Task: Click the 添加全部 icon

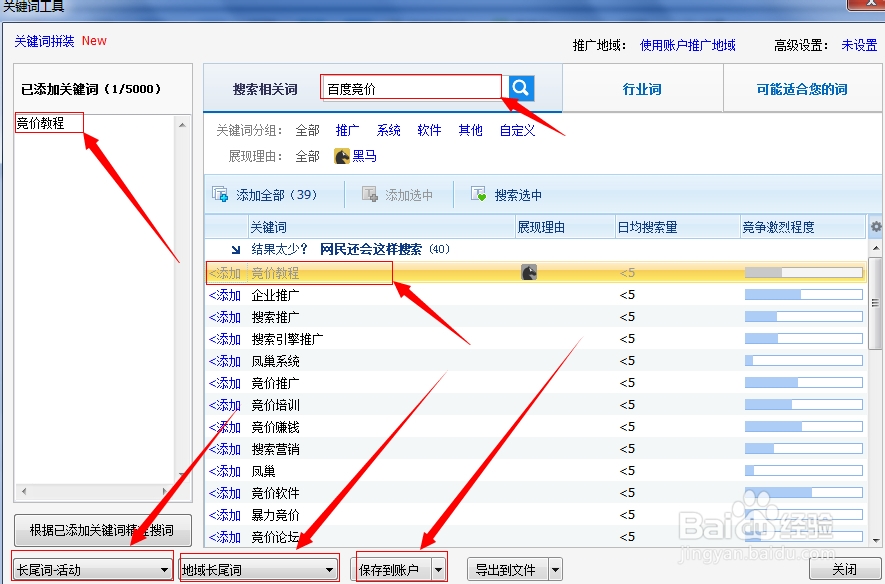Action: click(220, 195)
